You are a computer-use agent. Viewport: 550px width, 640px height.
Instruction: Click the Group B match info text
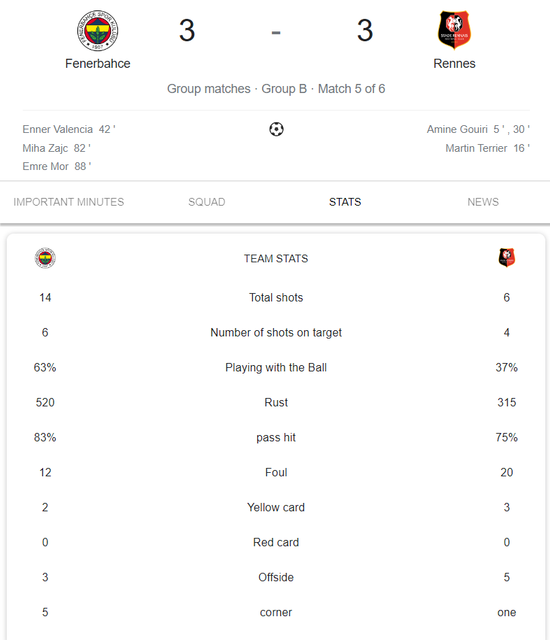[x=276, y=89]
